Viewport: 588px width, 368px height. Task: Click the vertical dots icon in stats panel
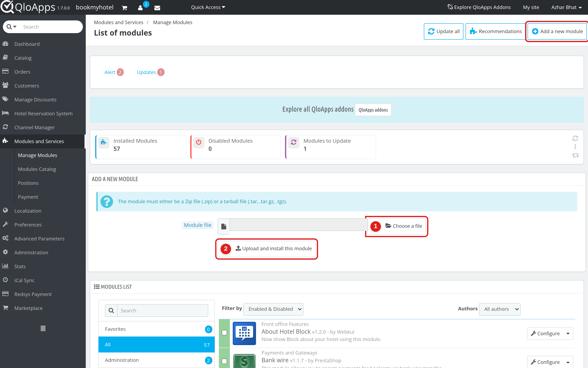coord(575,147)
